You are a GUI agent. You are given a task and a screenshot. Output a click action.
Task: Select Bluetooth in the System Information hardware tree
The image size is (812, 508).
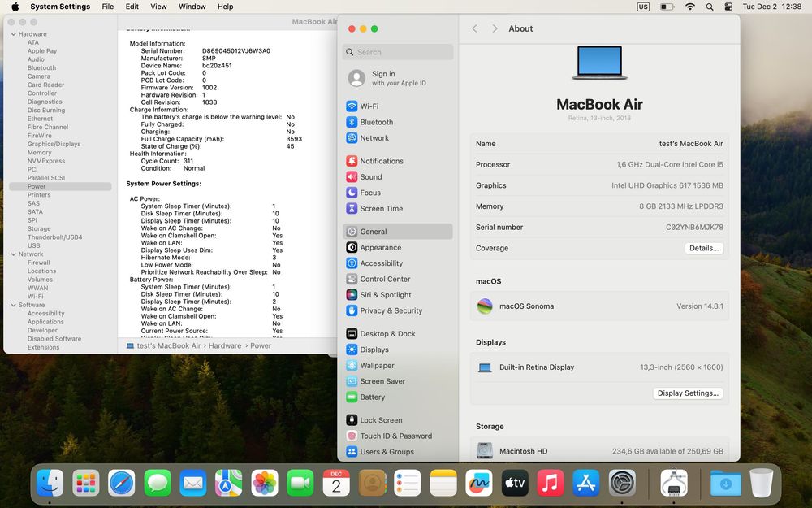point(41,68)
